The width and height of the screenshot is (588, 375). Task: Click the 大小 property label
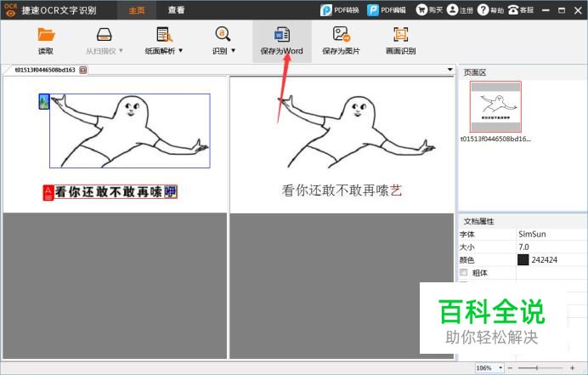467,247
